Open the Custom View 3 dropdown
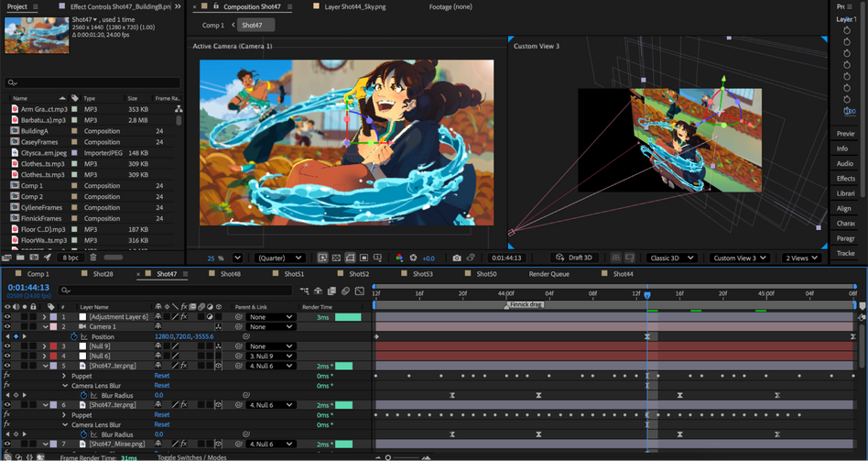The height and width of the screenshot is (461, 868). coord(740,258)
